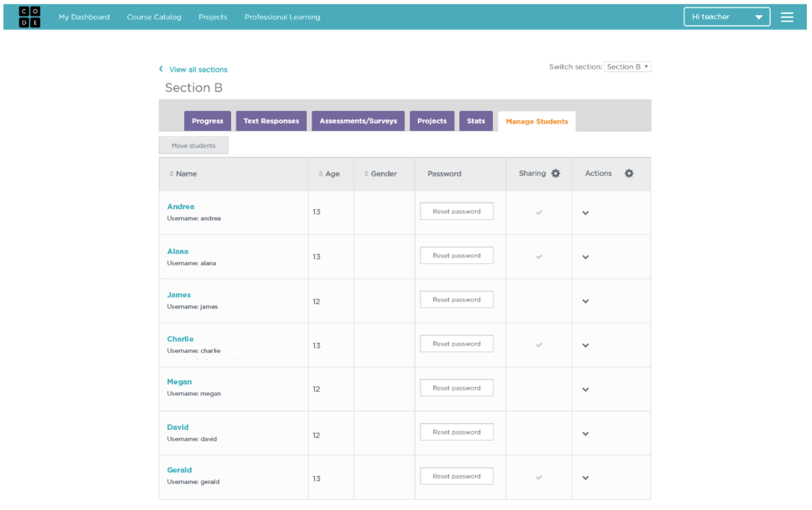Click the Actions column gear icon

629,173
